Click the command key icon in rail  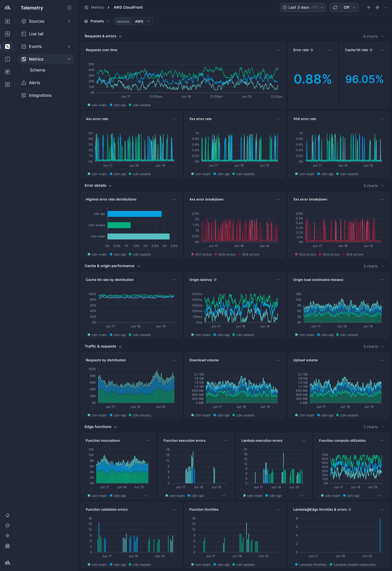[x=7, y=546]
